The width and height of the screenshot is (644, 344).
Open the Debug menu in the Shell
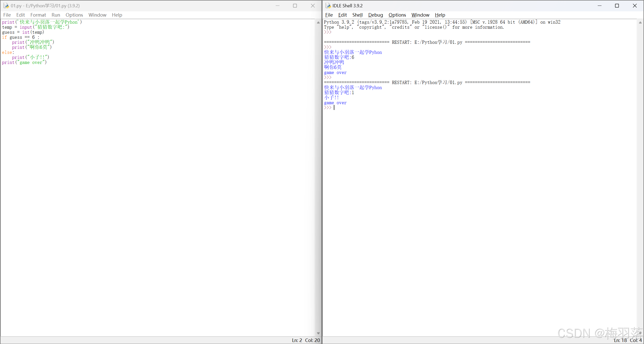375,15
